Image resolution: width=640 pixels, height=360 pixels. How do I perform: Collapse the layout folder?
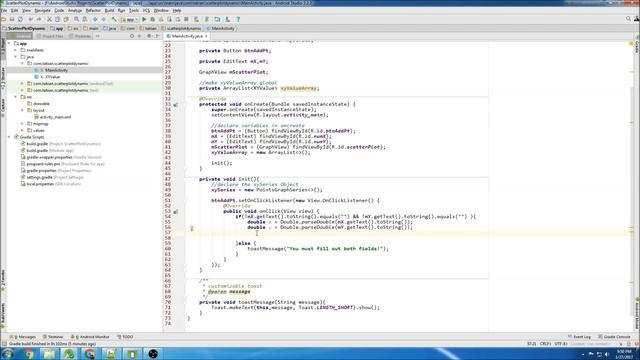pyautogui.click(x=22, y=110)
